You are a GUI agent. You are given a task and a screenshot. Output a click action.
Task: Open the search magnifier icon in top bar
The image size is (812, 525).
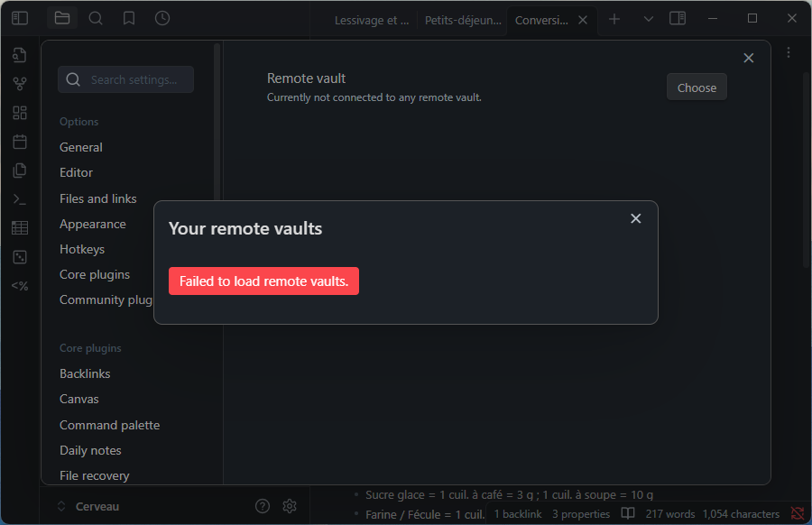tap(96, 18)
